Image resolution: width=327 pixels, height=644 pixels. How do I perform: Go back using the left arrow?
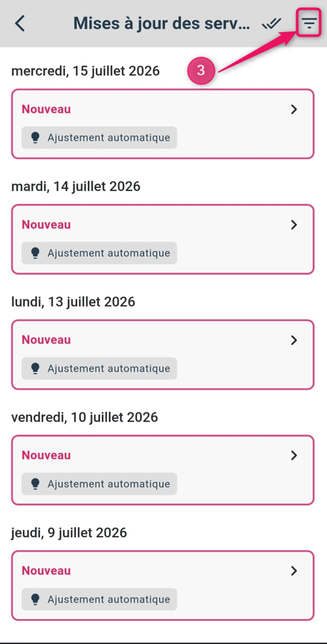pos(20,24)
